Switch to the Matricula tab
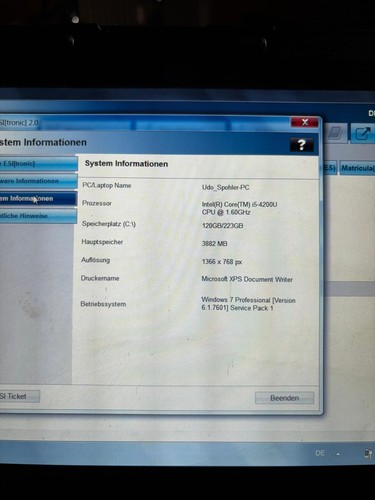 tap(357, 168)
